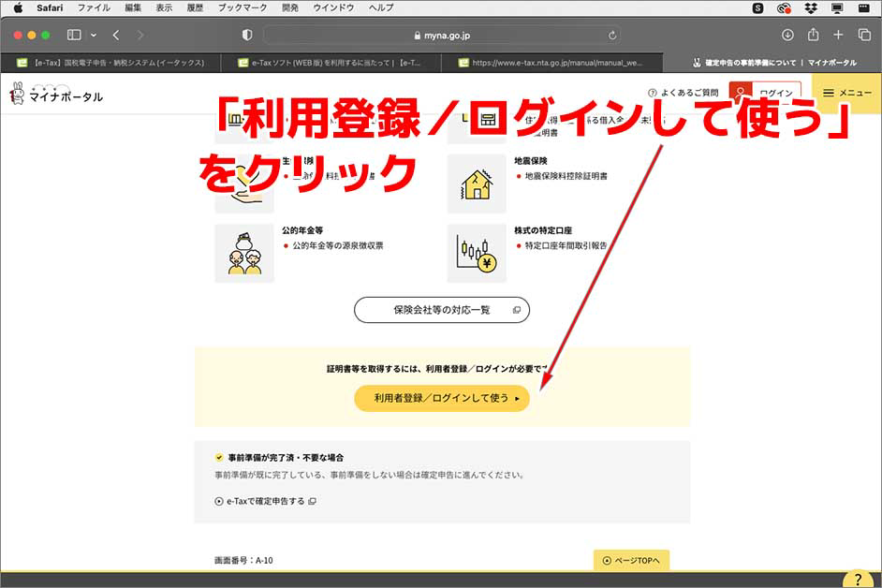Screen dimensions: 882x588
Task: Open the tab overview grid button
Action: 863,34
